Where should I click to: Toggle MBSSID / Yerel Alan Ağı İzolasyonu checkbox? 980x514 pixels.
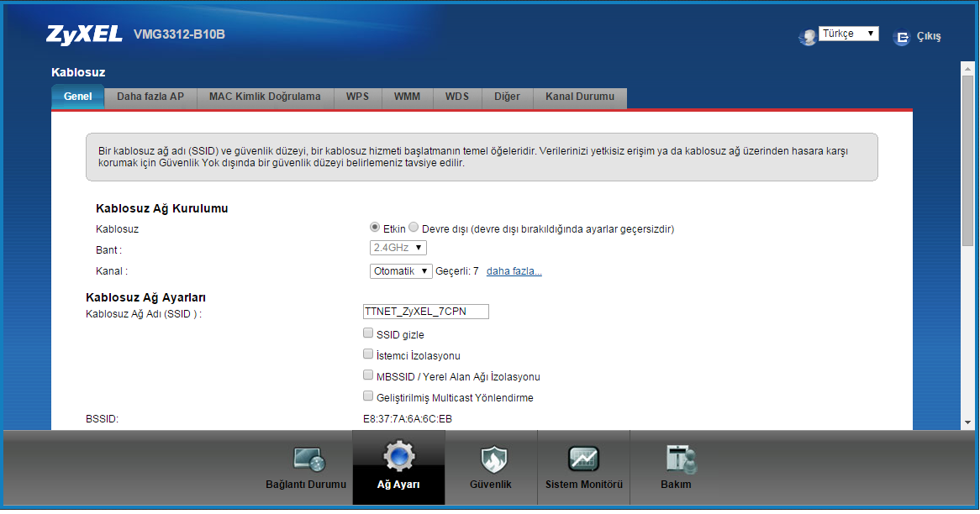[368, 375]
